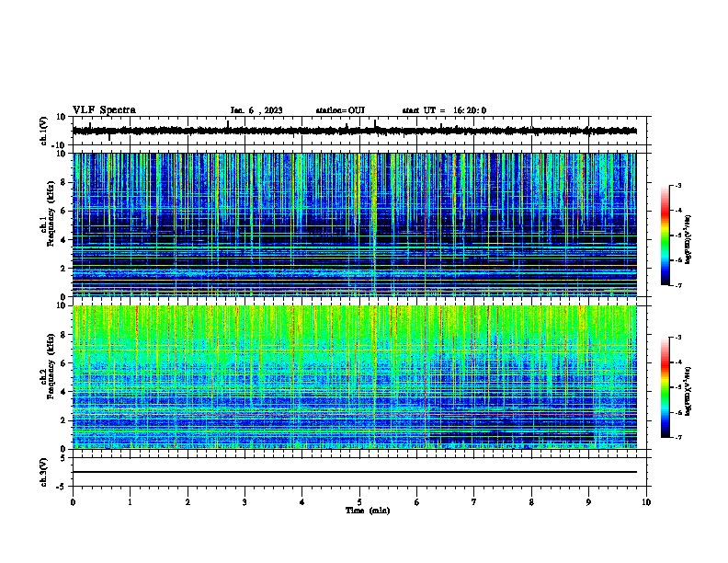This screenshot has height=563, width=728.
Task: Click the "0" tick on the Time axis
Action: click(x=73, y=502)
